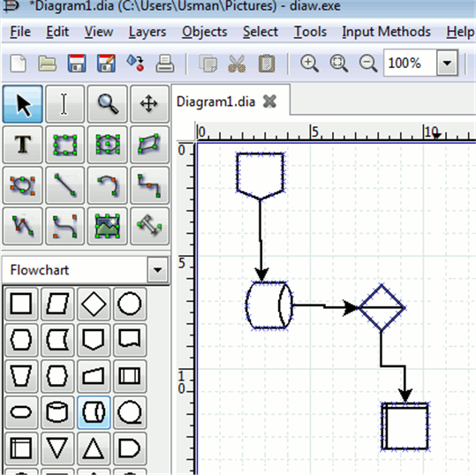Pick the Predefined process shape

point(130,376)
